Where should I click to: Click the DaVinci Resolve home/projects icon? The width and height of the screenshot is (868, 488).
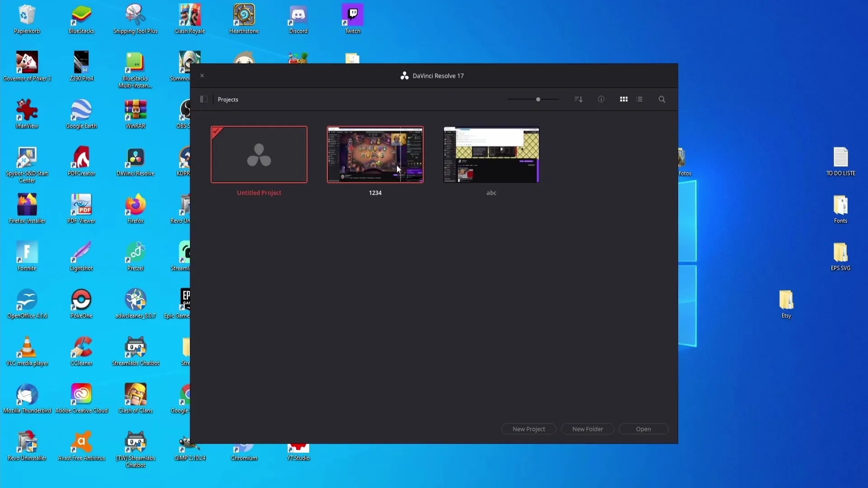[x=203, y=99]
